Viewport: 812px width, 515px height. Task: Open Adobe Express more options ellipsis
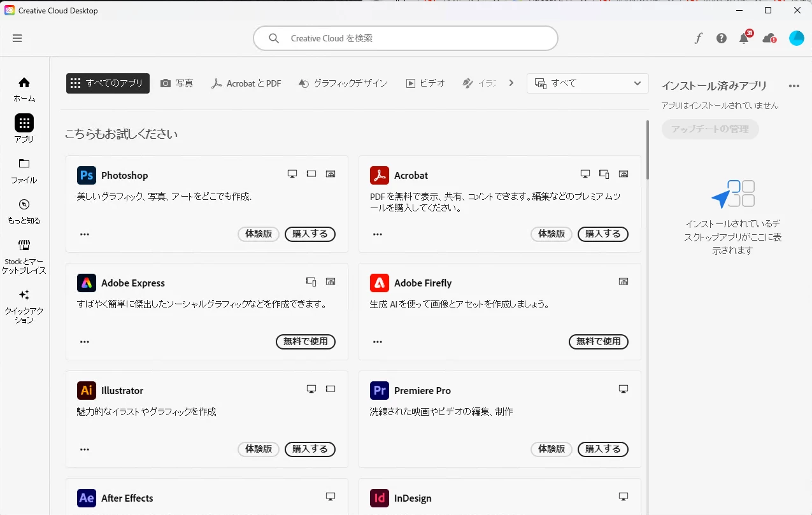coord(85,342)
